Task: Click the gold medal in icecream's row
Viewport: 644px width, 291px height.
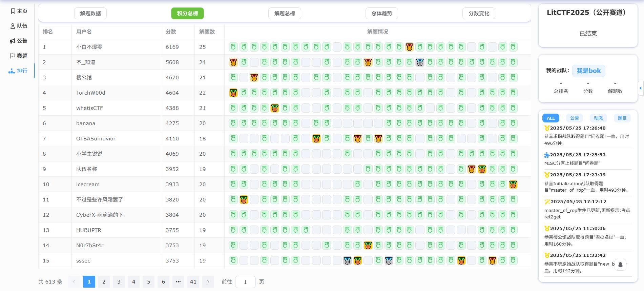Action: (x=513, y=185)
